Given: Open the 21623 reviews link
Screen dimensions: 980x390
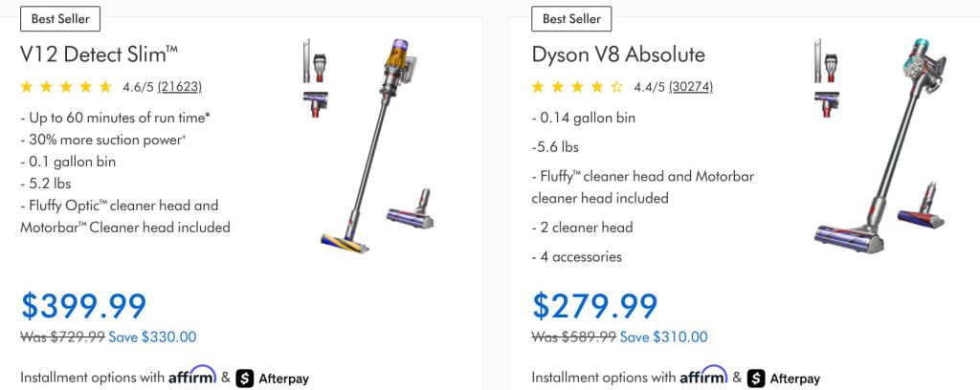Looking at the screenshot, I should (x=179, y=87).
